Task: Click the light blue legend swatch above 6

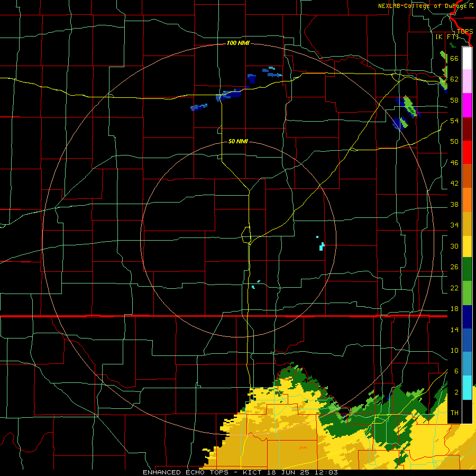Action: (467, 364)
